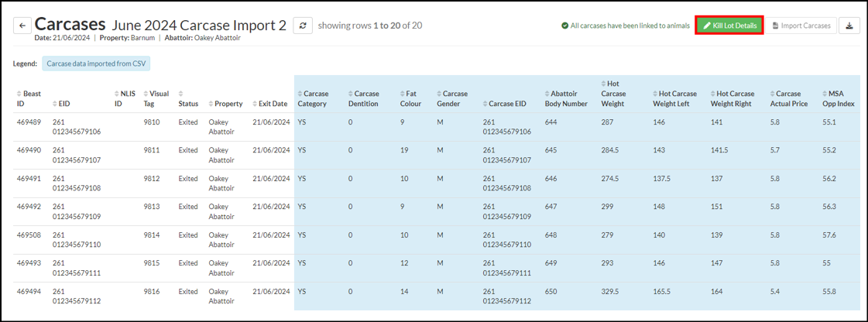Click Carcase Actual Price 5.4
This screenshot has width=868, height=322.
[x=775, y=291]
